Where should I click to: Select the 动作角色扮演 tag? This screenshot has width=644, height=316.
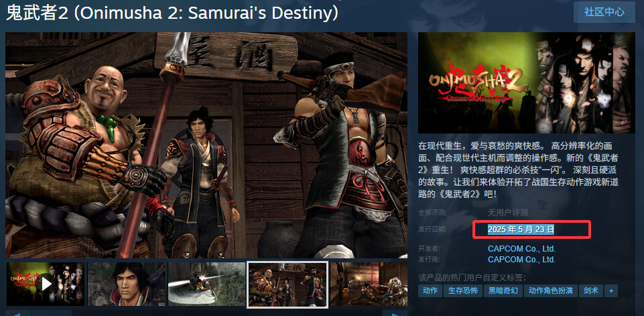point(551,291)
